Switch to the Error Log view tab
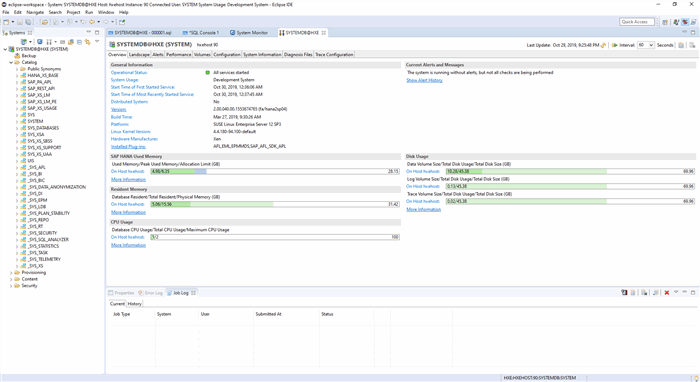The width and height of the screenshot is (700, 382). [150, 293]
